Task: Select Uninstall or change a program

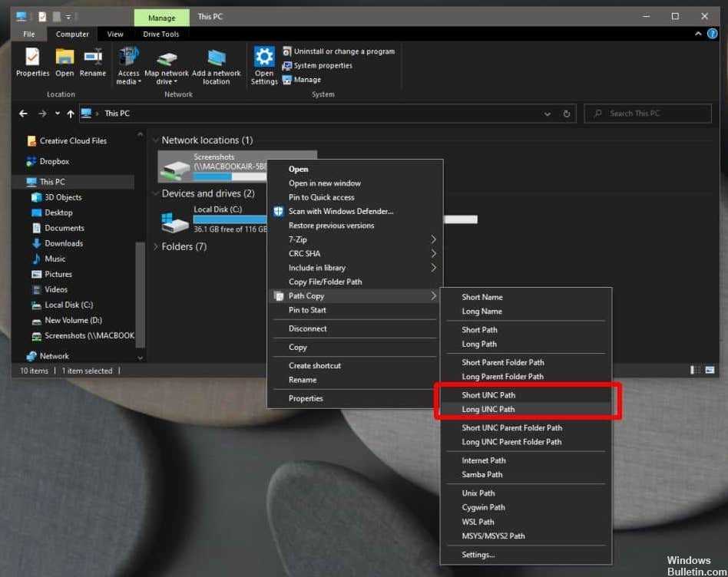Action: coord(343,51)
